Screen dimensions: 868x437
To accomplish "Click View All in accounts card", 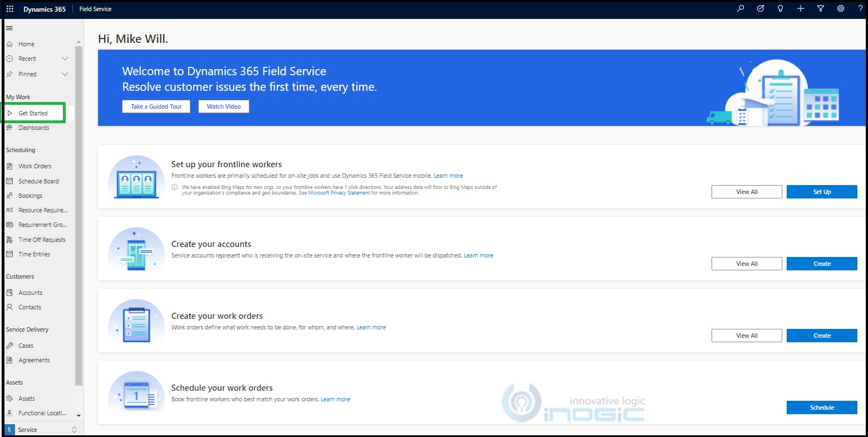I will click(747, 264).
